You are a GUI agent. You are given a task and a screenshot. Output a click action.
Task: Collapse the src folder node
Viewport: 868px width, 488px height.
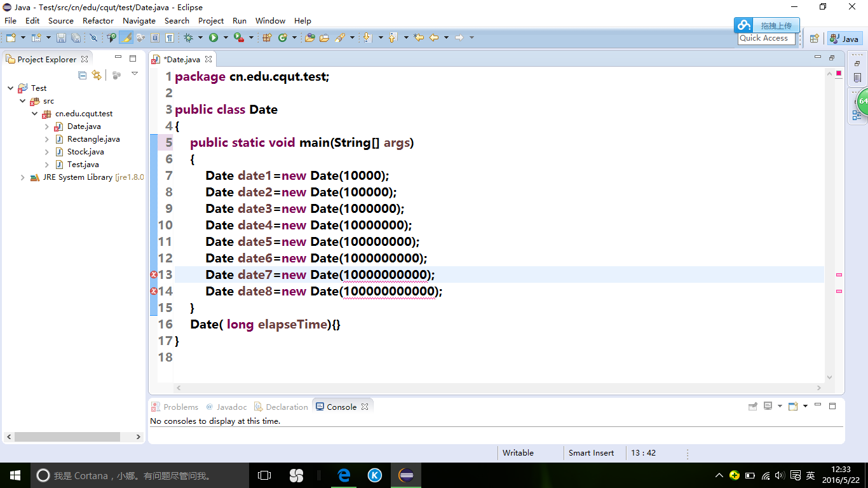(x=23, y=101)
